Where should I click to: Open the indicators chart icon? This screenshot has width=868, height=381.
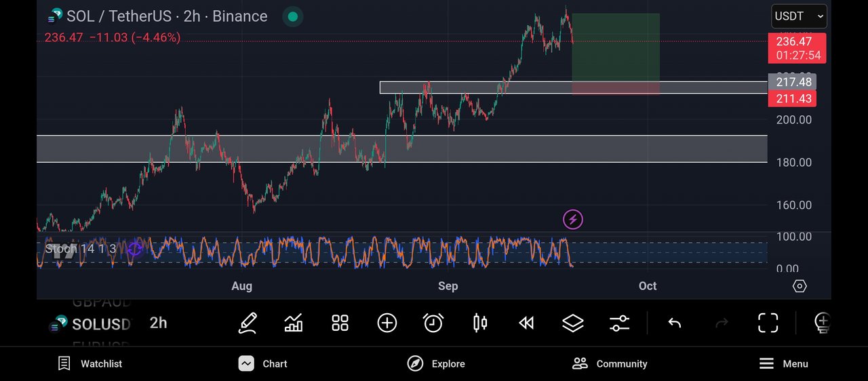(294, 323)
